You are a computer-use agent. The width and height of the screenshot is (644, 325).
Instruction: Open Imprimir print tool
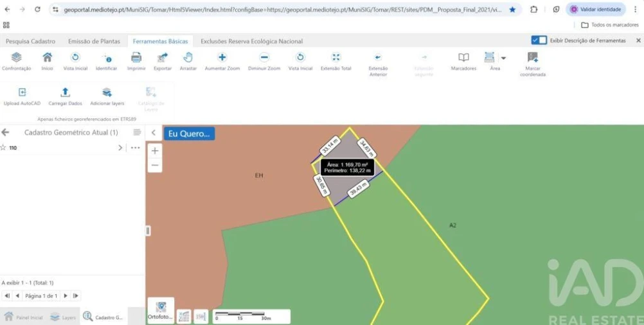pos(136,62)
